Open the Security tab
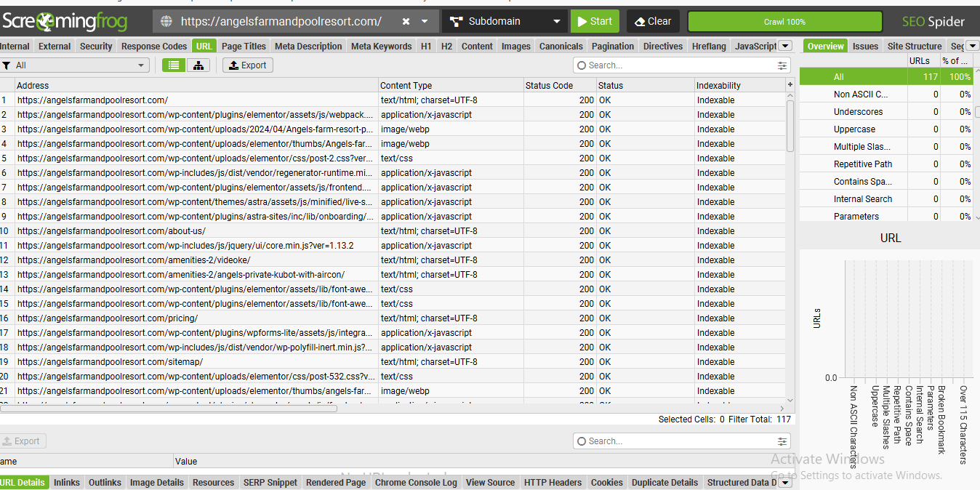The width and height of the screenshot is (980, 490). 96,46
